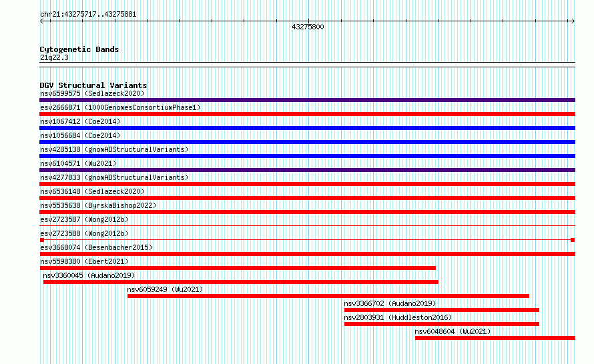Image resolution: width=594 pixels, height=364 pixels.
Task: Click nsv6536148 (Sedlazeck2020) label
Action: 92,191
